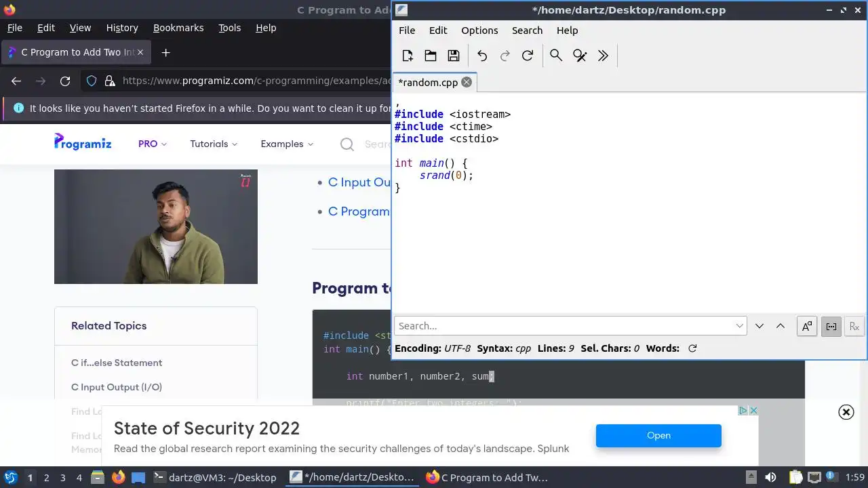Toggle whole word search option

pos(831,327)
